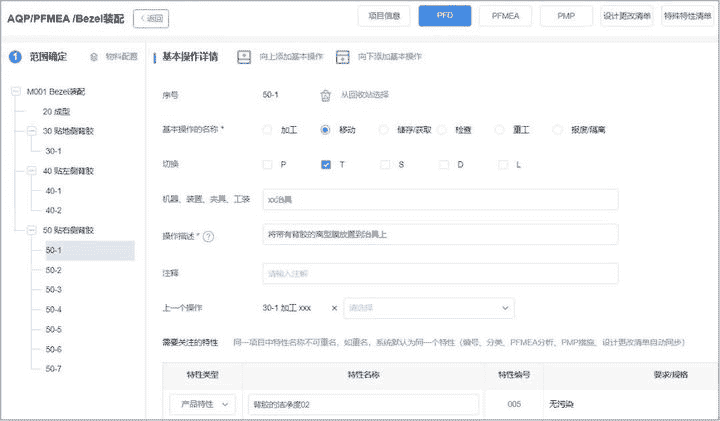Click the 注释 comment input field

(x=440, y=274)
